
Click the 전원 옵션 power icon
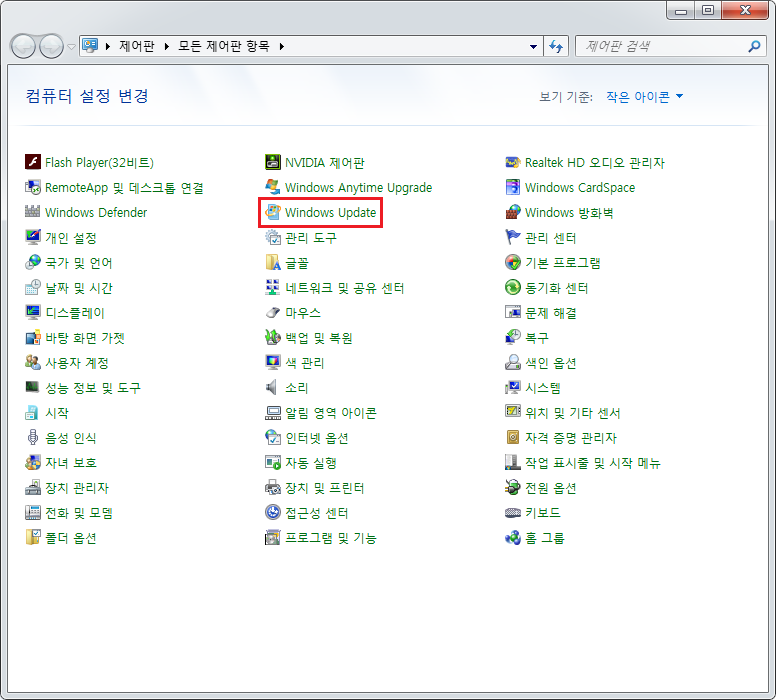[x=513, y=487]
